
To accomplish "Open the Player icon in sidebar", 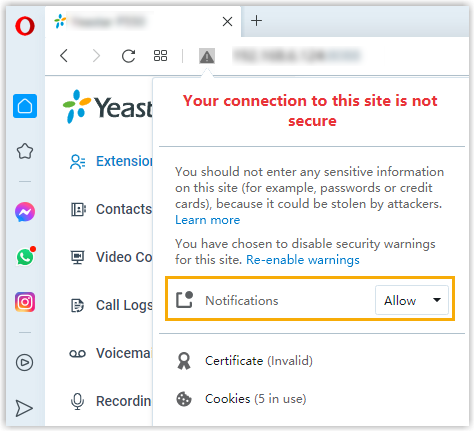I will pyautogui.click(x=25, y=362).
